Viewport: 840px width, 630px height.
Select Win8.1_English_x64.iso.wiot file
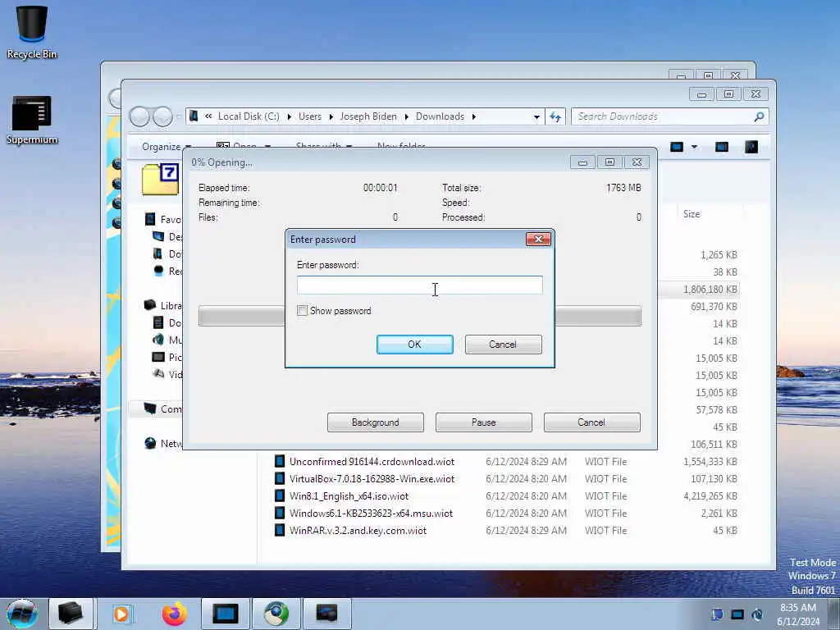click(x=349, y=495)
